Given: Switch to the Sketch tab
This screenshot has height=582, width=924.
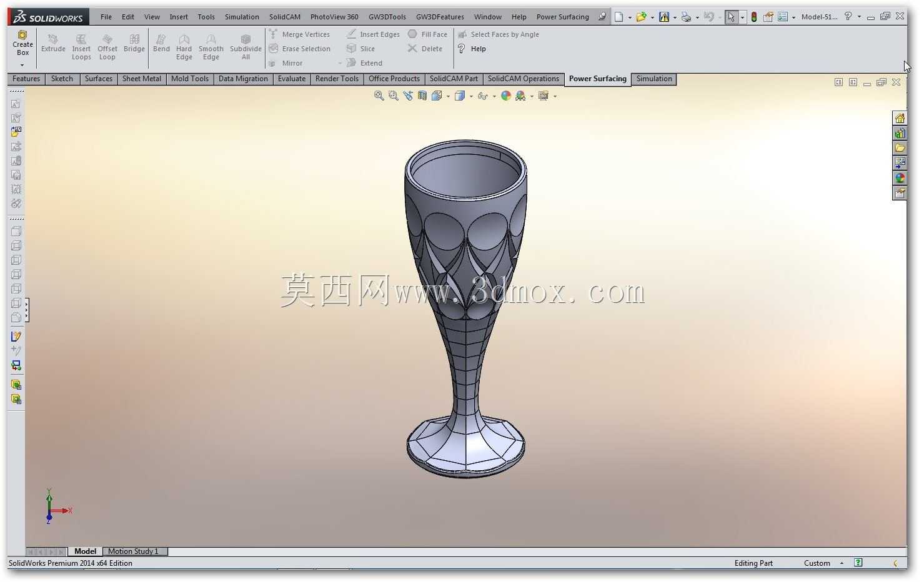Looking at the screenshot, I should point(62,79).
